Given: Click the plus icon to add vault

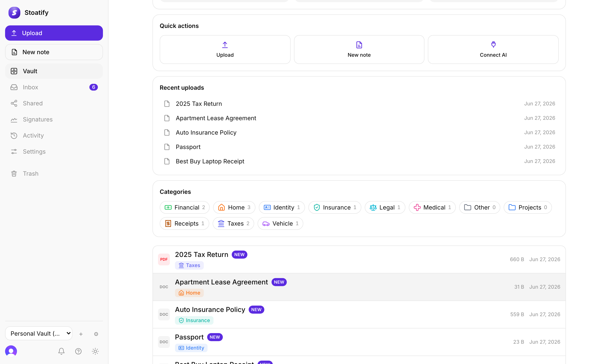Looking at the screenshot, I should [81, 334].
